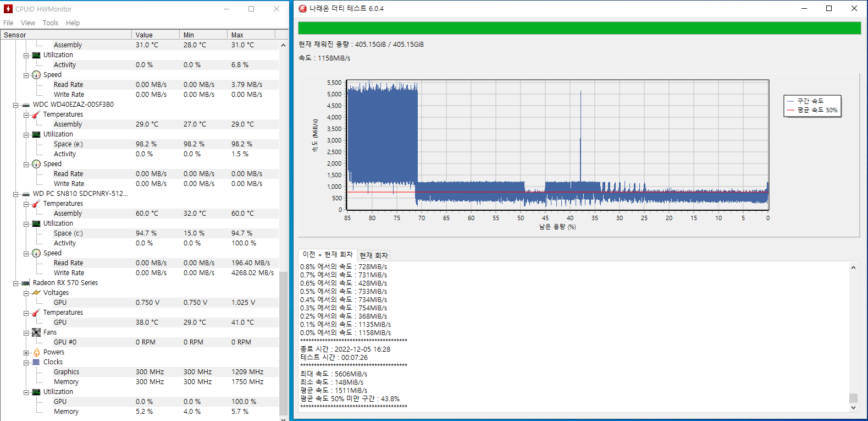Maximize the HWMonitor window
868x421 pixels.
(x=251, y=9)
